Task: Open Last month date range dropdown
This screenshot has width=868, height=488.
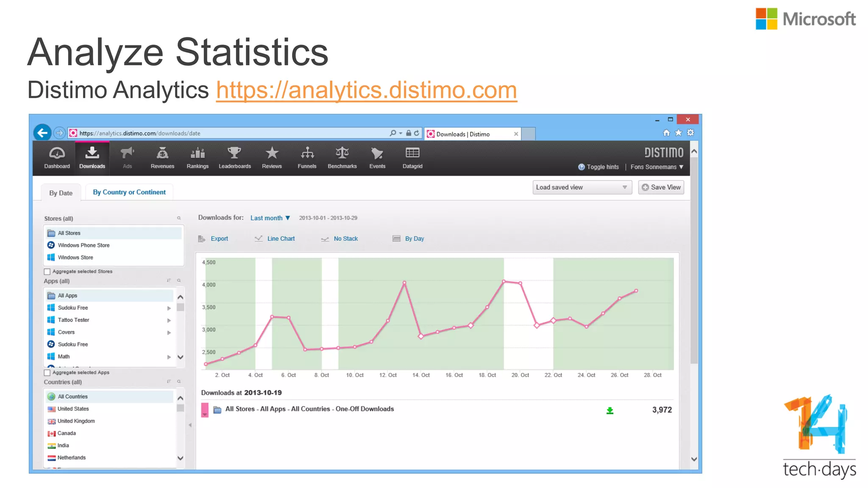Action: pos(270,218)
